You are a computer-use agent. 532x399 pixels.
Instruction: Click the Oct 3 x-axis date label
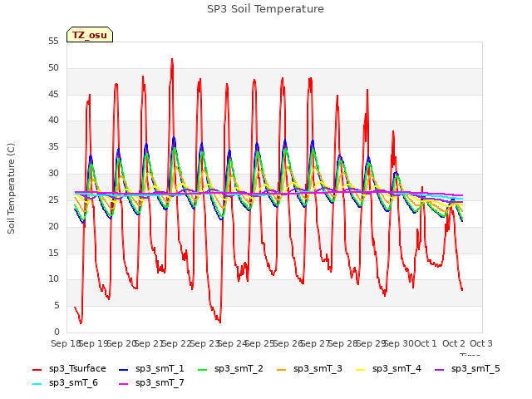coord(481,343)
